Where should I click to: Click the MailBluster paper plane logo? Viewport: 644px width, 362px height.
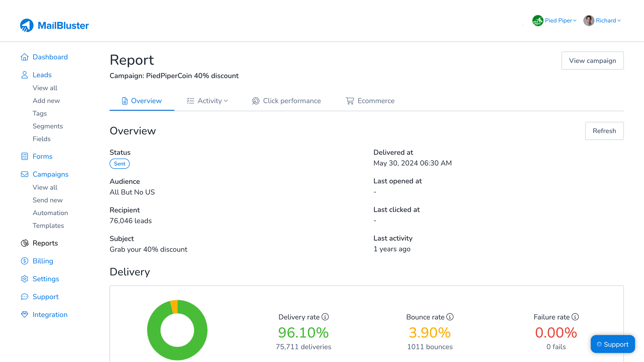pyautogui.click(x=27, y=25)
